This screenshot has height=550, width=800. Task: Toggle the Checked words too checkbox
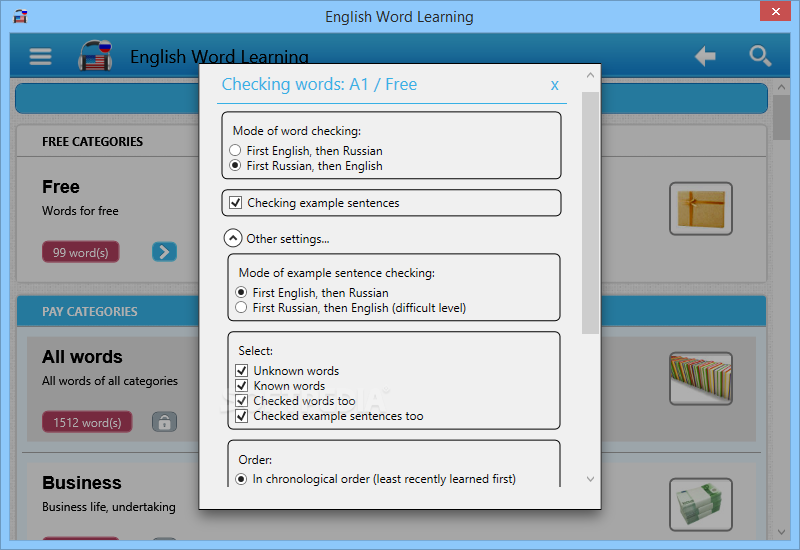pyautogui.click(x=242, y=401)
